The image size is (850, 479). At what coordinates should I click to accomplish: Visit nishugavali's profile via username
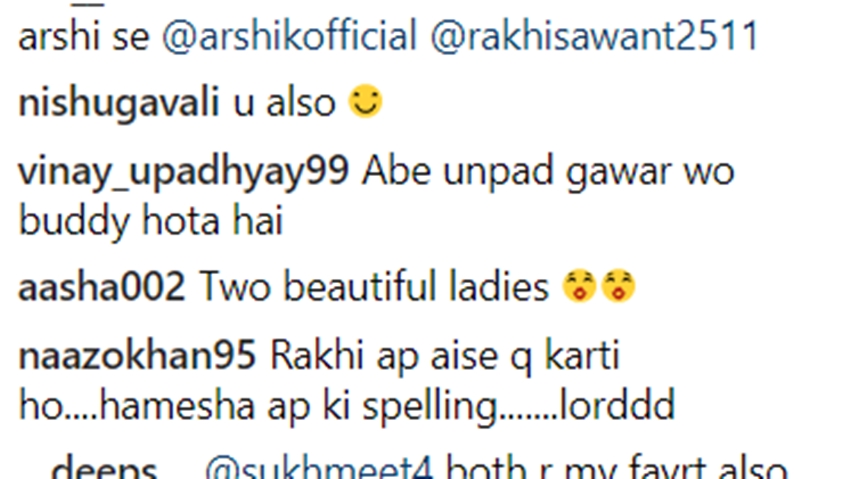coord(119,103)
